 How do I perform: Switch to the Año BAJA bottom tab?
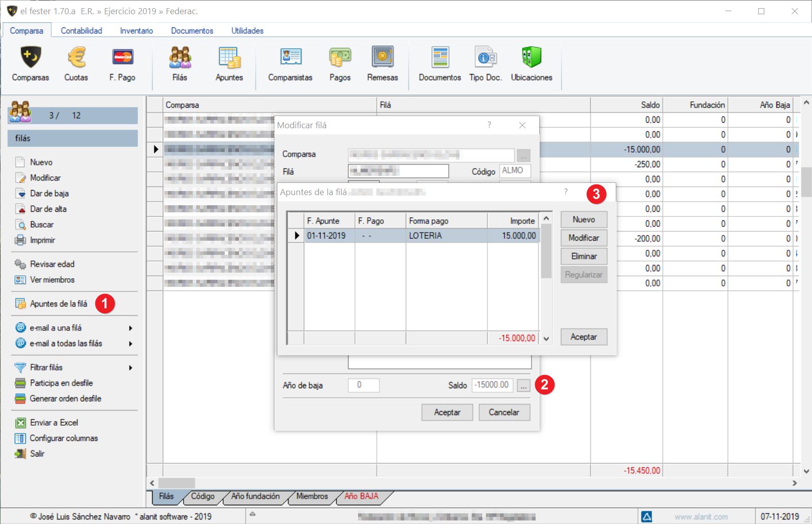click(x=361, y=497)
